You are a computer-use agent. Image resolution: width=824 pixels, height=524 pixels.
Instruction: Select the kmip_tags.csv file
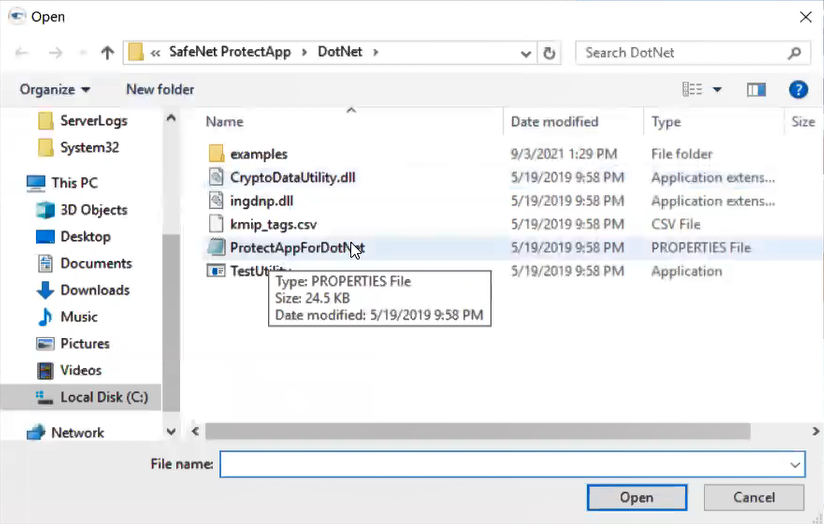(273, 224)
